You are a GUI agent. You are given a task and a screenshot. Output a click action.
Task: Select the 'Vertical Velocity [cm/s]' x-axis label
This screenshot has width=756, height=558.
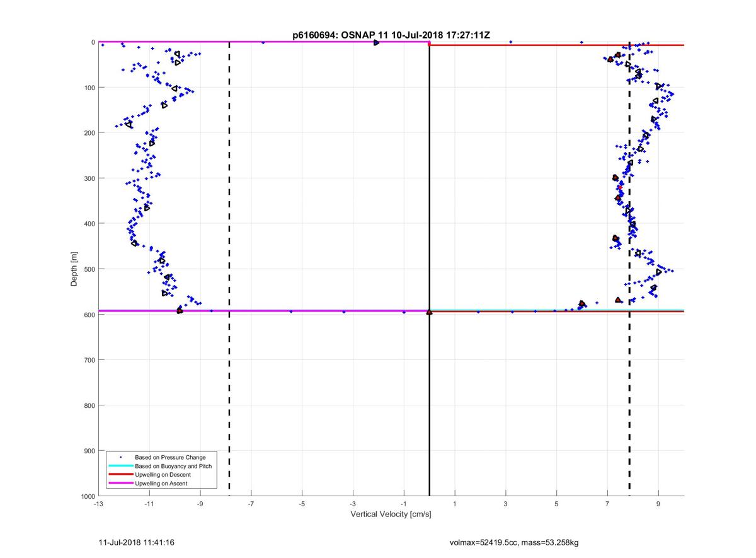pyautogui.click(x=391, y=514)
